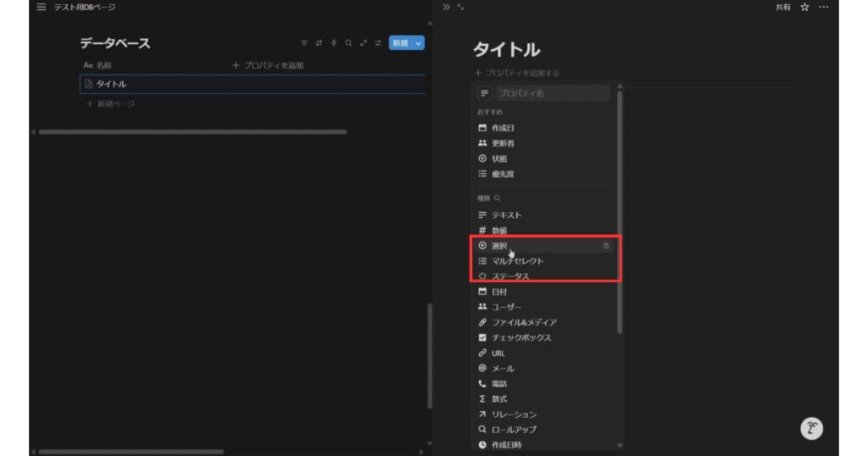The width and height of the screenshot is (868, 456).
Task: Expand the 新規 button dropdown arrow
Action: tap(418, 43)
